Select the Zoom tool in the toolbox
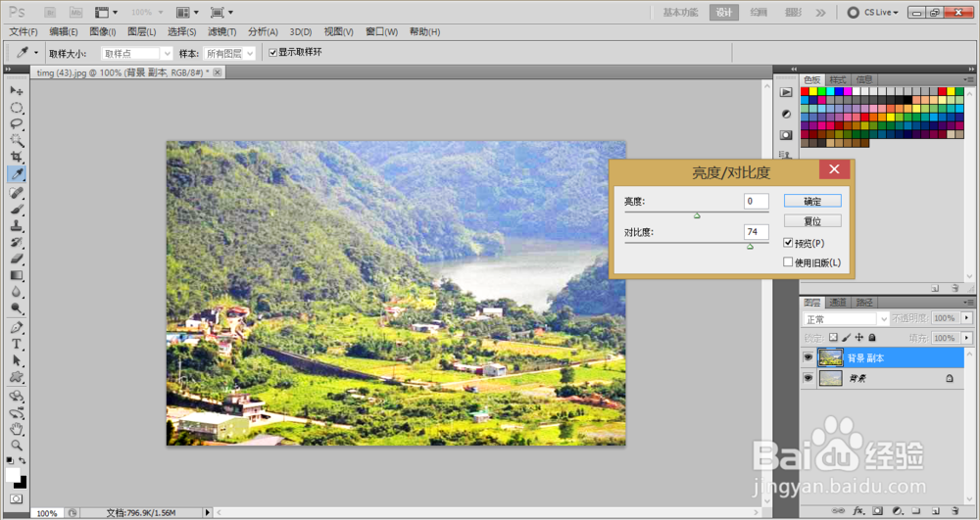Viewport: 980px width, 520px height. (x=17, y=446)
